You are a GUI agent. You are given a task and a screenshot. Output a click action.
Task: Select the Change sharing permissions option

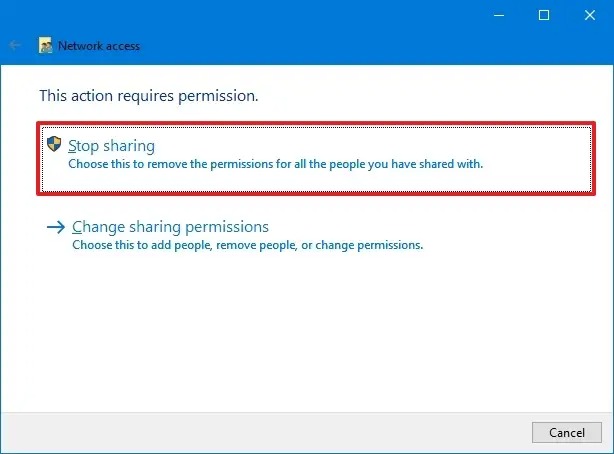pyautogui.click(x=170, y=227)
